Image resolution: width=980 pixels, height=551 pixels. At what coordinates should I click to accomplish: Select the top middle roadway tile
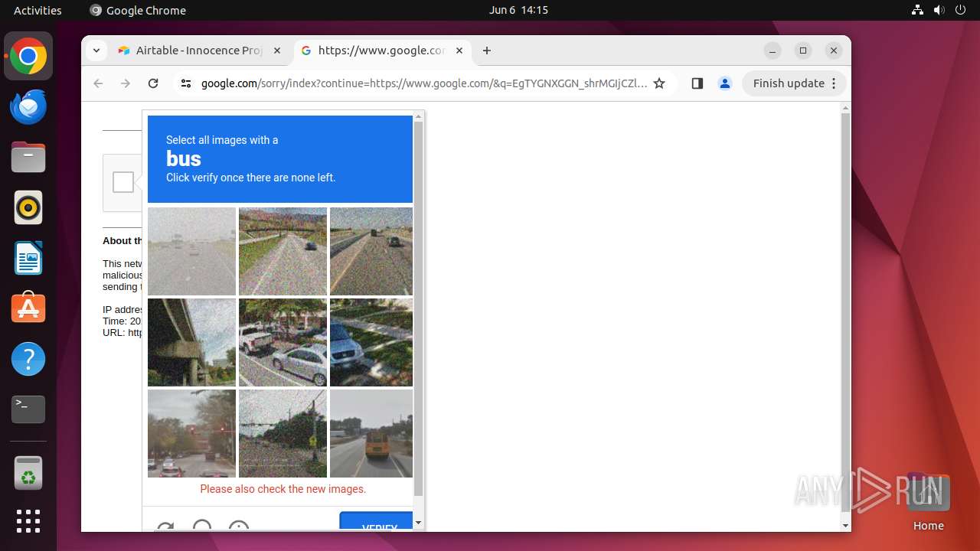(283, 251)
